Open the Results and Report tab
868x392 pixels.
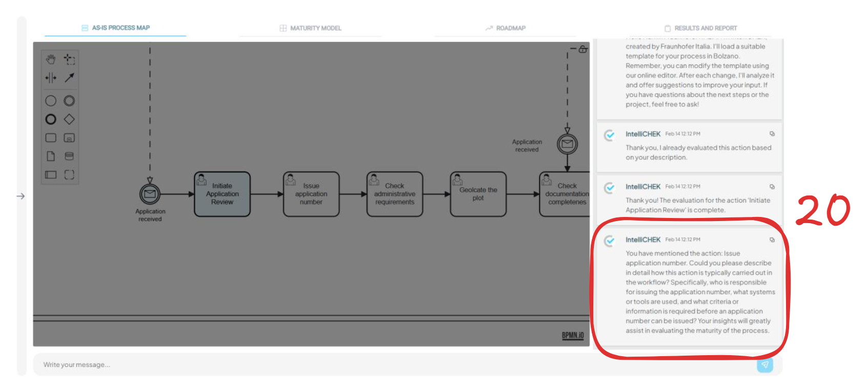[x=700, y=28]
